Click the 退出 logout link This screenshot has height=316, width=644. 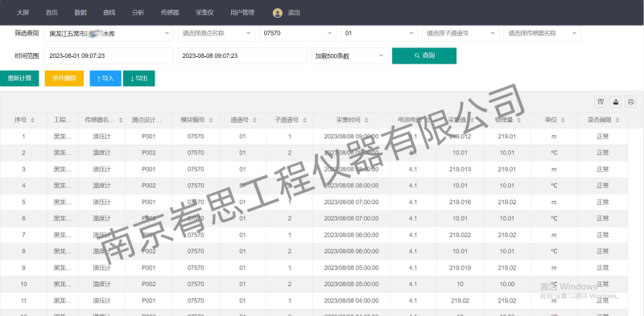294,13
